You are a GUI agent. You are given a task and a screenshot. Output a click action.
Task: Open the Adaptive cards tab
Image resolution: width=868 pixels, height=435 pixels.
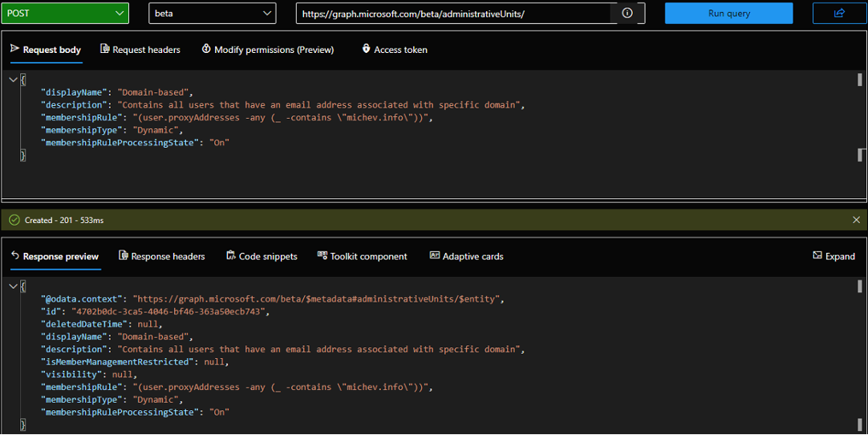(x=467, y=256)
